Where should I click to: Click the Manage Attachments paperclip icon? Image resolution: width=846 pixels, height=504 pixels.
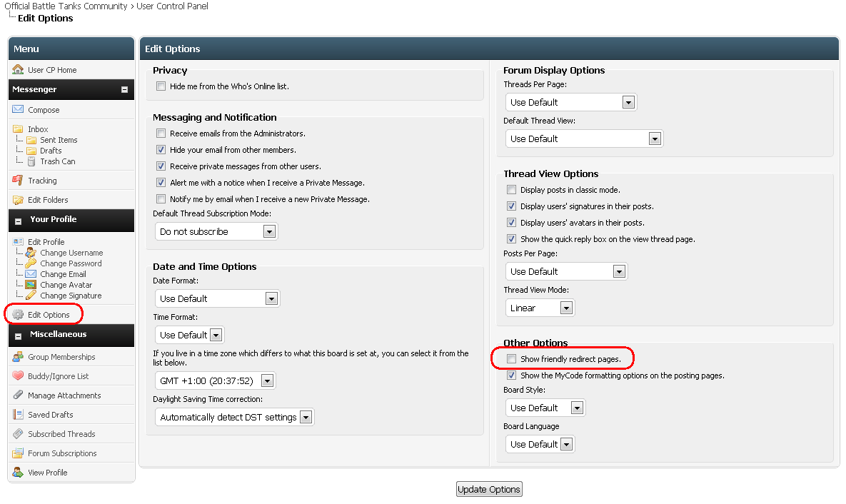[18, 395]
